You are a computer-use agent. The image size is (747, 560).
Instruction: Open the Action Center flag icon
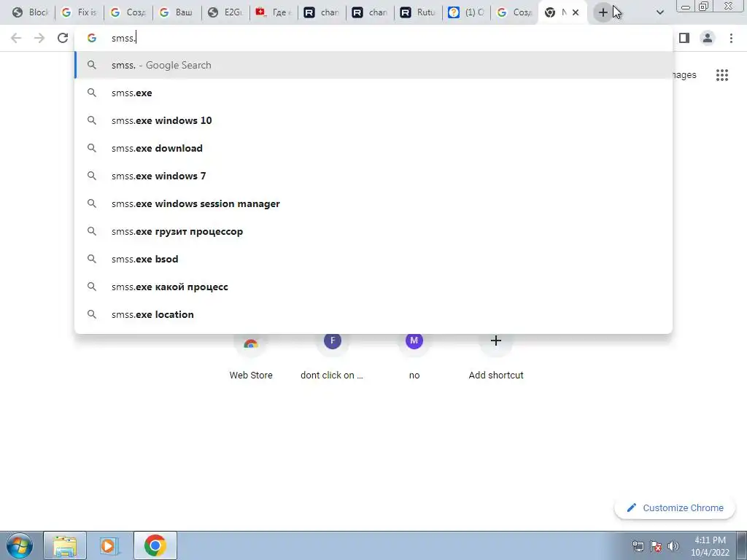click(656, 546)
